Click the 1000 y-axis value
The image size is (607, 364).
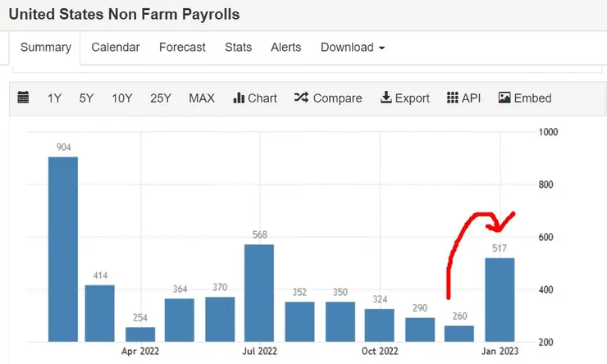click(548, 132)
